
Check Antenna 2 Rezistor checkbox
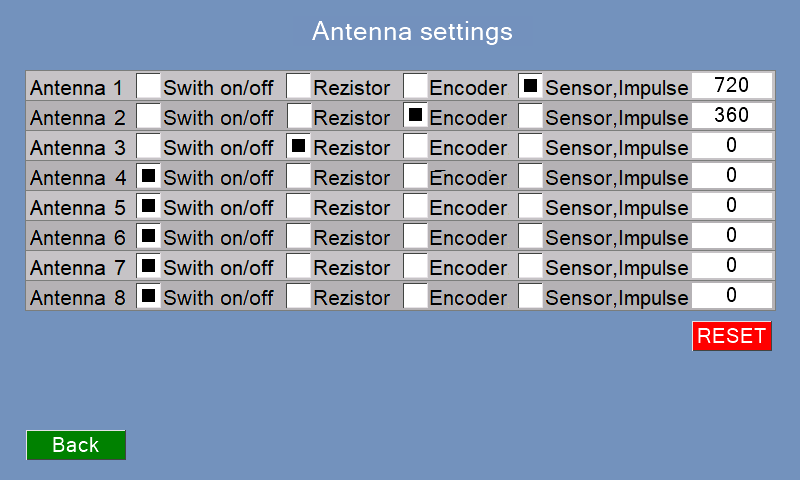[x=298, y=116]
